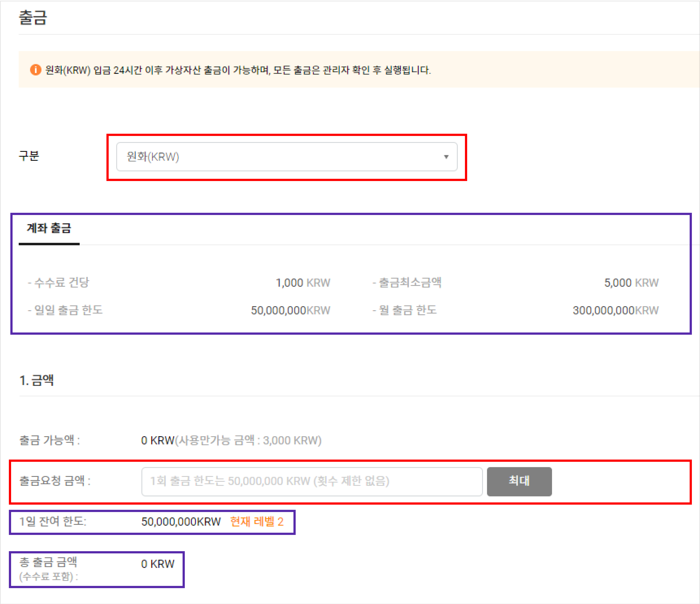Click the 총 출금 금액 0 KRW value
This screenshot has height=604, width=700.
tap(157, 564)
